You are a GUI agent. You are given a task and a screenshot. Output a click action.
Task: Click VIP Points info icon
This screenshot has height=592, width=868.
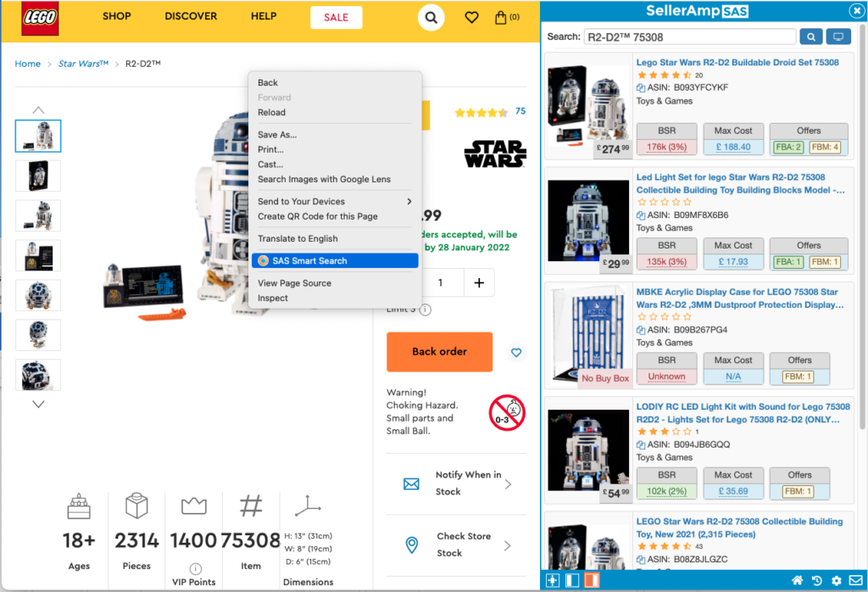196,568
